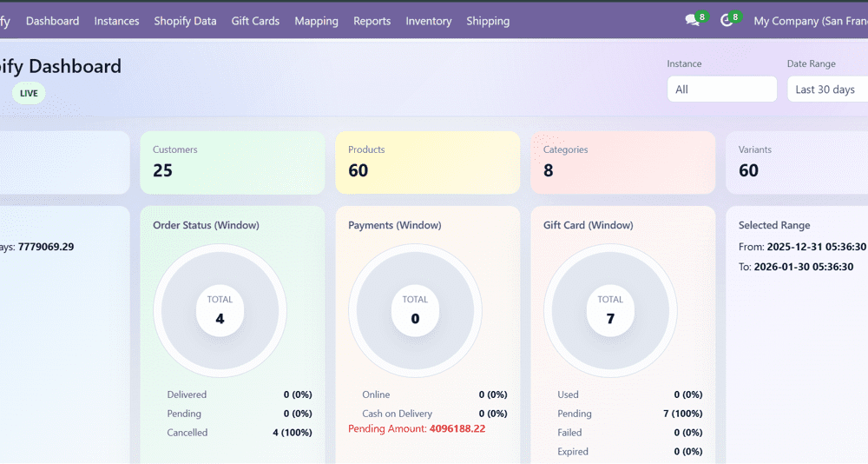Open the activities clock icon
Screen dimensions: 868x464
click(x=727, y=21)
